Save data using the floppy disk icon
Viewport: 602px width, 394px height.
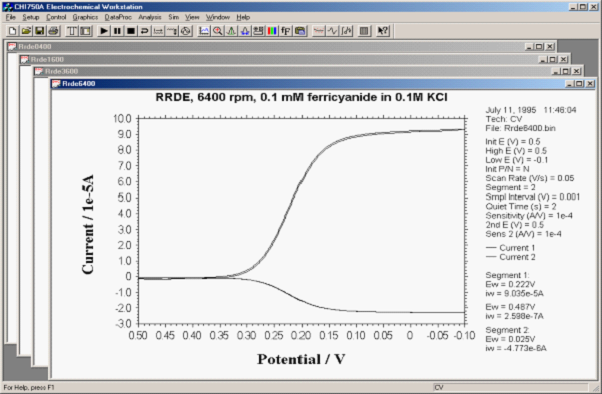point(40,31)
